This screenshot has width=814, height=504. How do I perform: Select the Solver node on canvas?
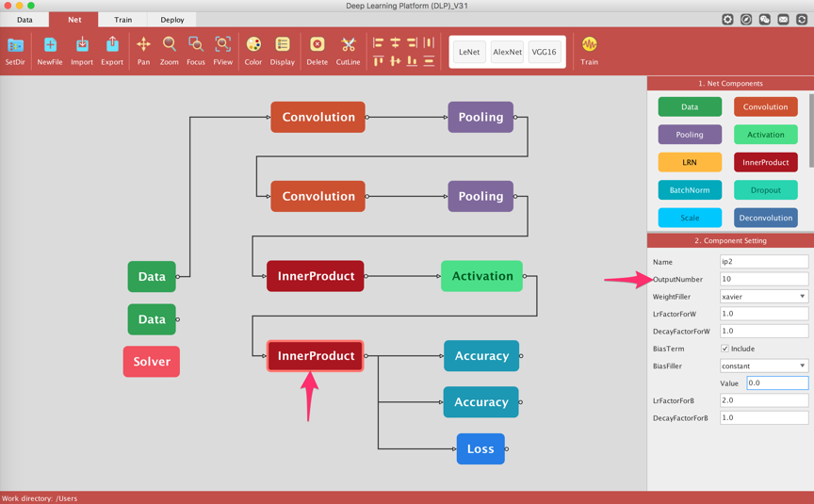pos(152,362)
